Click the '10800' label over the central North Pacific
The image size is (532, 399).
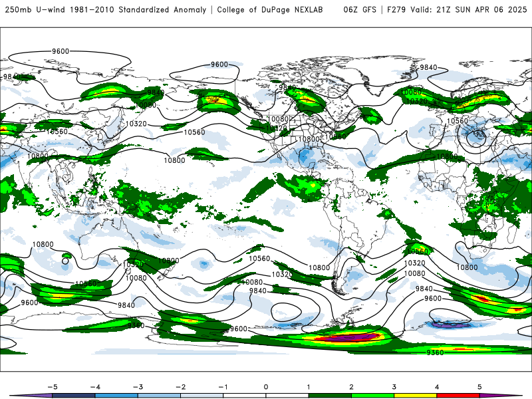coord(174,160)
